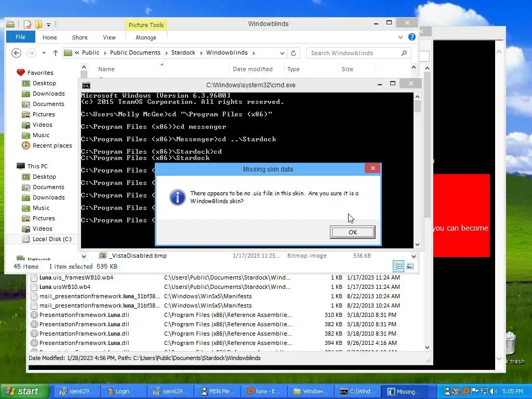Select Local Disk (C:) in navigation pane
Screen dimensions: 532x399
pos(52,239)
